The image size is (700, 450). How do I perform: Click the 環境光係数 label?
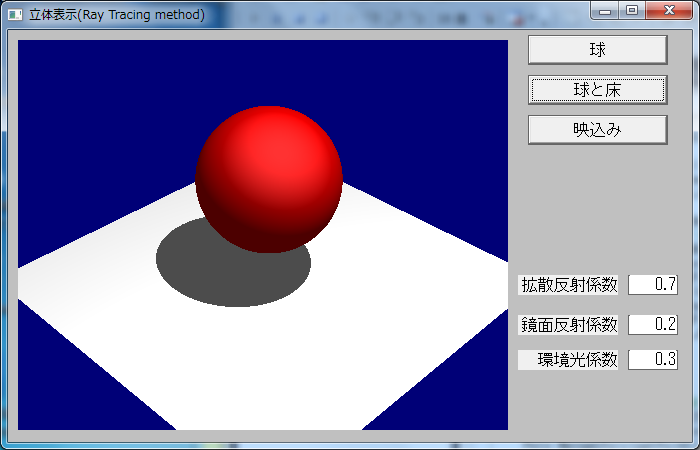[x=568, y=359]
